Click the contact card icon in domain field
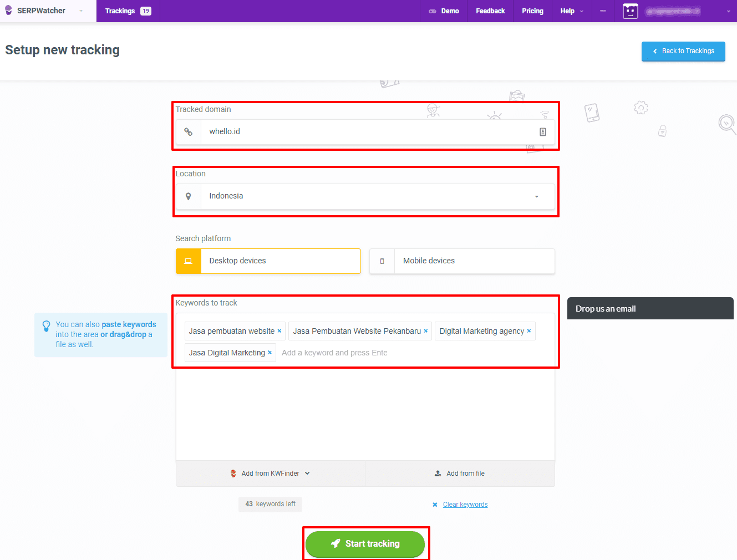The width and height of the screenshot is (737, 560). pos(542,132)
